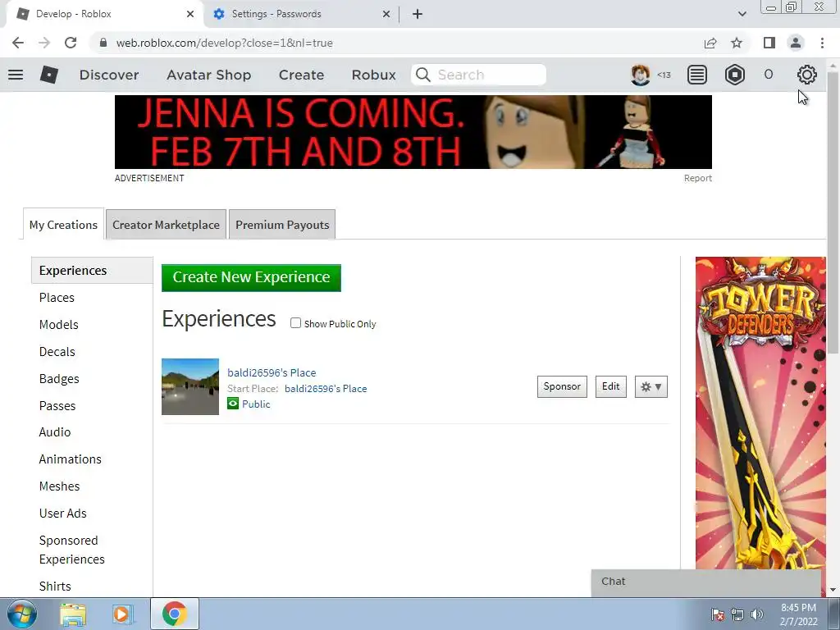Viewport: 840px width, 630px height.
Task: Click the Robux hexagon icon
Action: (734, 75)
